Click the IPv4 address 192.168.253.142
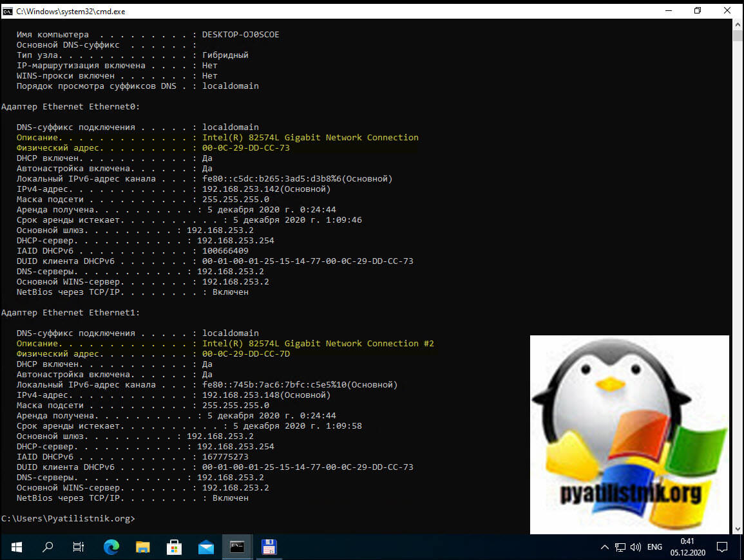This screenshot has width=744, height=560. 240,189
